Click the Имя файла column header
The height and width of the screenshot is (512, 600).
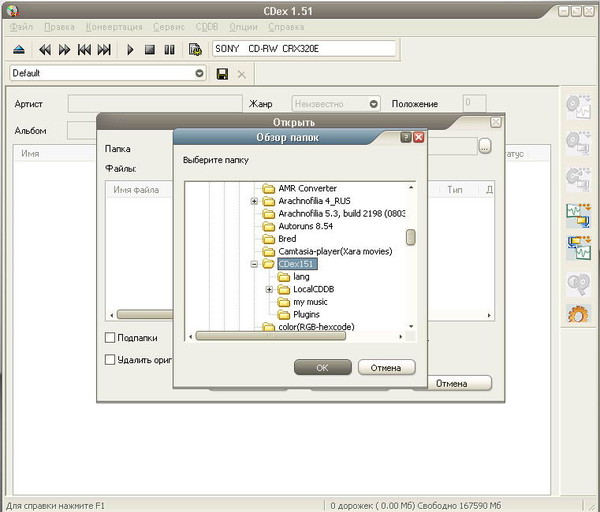click(x=136, y=190)
